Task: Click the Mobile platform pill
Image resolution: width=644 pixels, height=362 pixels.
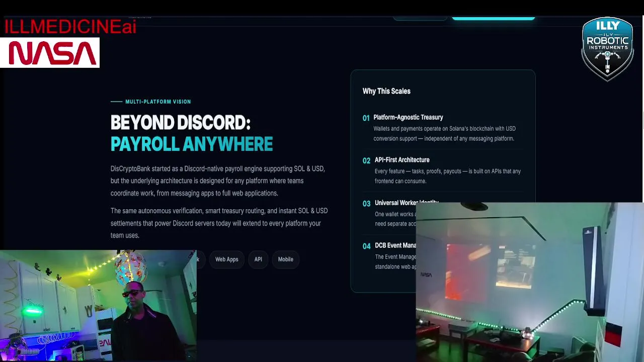Action: click(286, 259)
